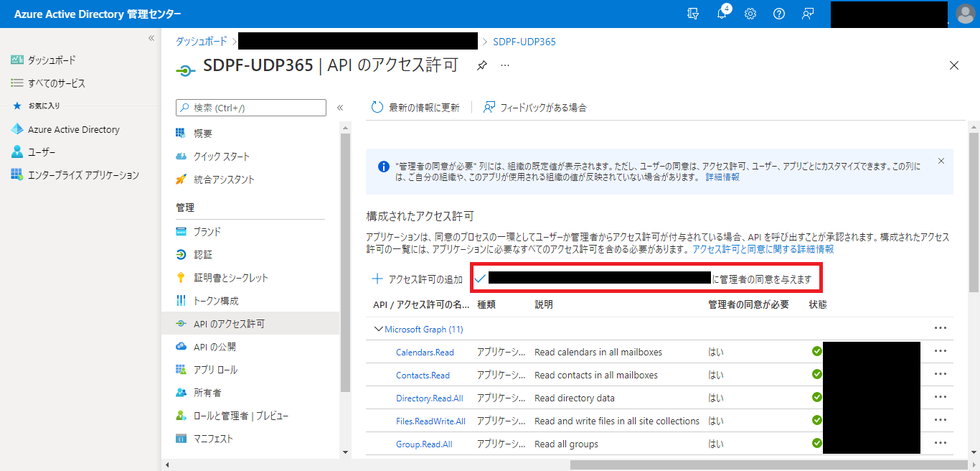This screenshot has width=980, height=471.
Task: Click the user avatar in top right
Action: click(966, 14)
